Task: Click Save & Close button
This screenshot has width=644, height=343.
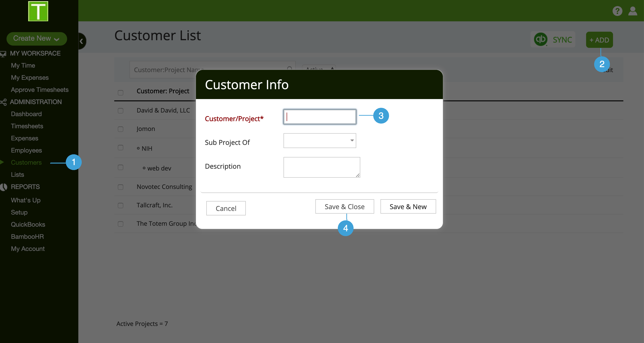Action: click(x=345, y=206)
